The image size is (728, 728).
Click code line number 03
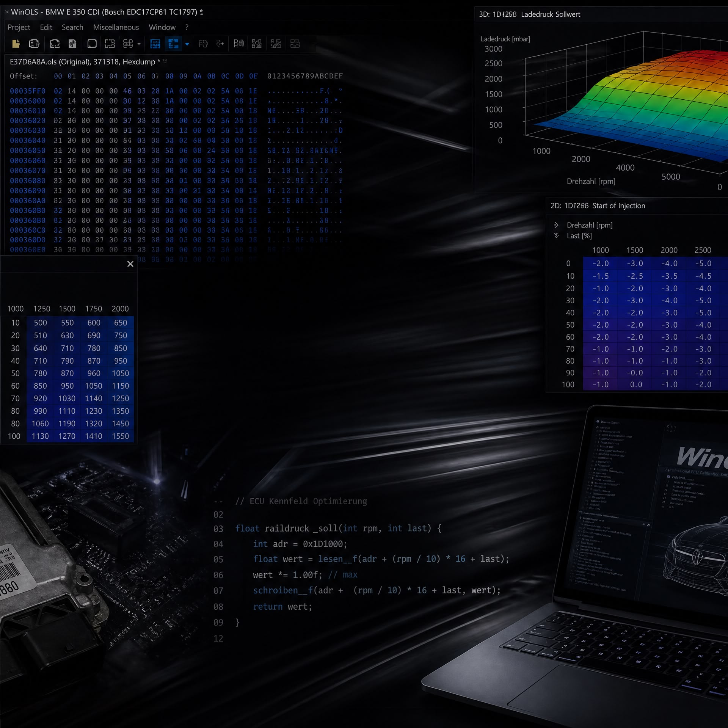coord(218,529)
